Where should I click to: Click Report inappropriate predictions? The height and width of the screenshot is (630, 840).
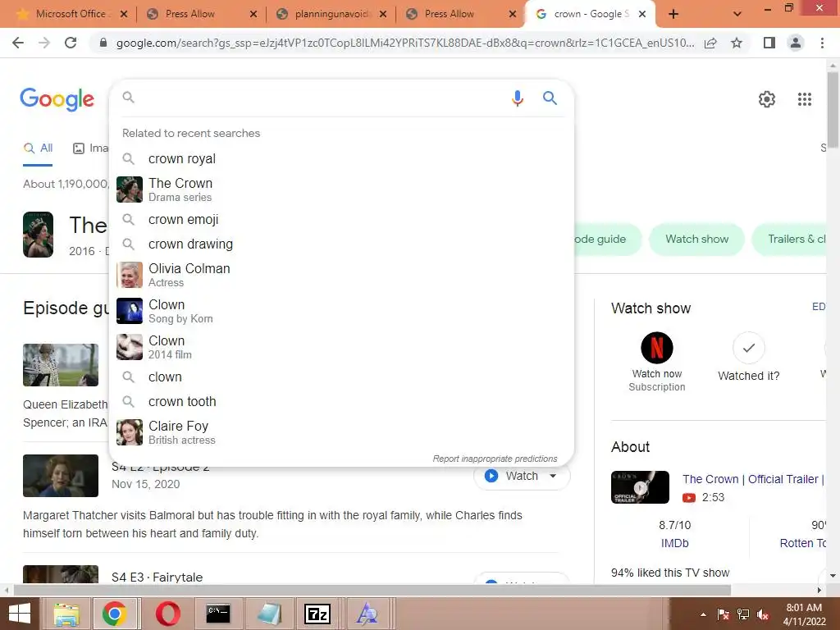pos(495,459)
